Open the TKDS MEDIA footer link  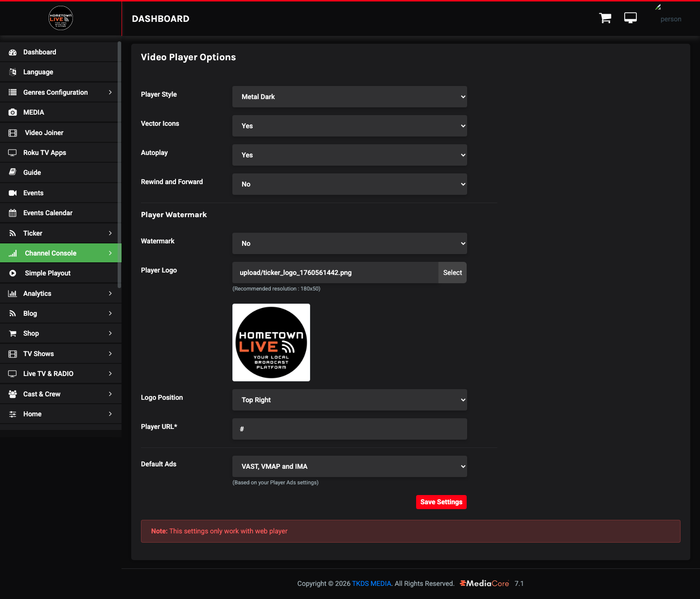371,583
